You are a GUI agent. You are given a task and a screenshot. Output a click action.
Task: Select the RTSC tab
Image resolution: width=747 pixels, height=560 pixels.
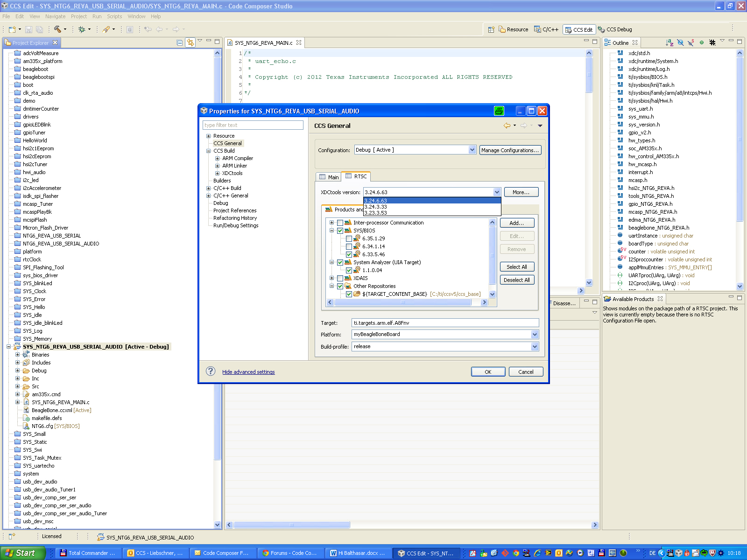tap(356, 176)
